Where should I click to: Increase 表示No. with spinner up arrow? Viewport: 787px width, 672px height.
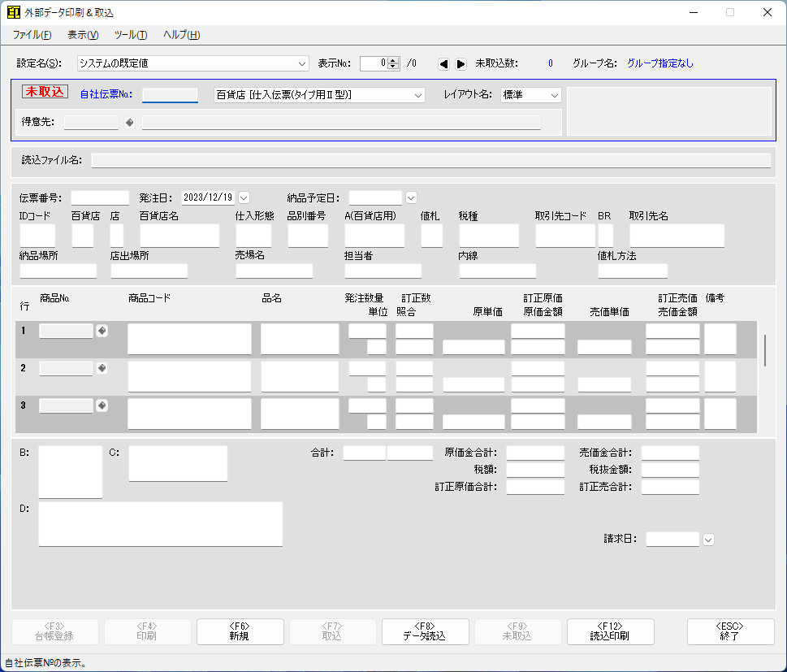(394, 60)
